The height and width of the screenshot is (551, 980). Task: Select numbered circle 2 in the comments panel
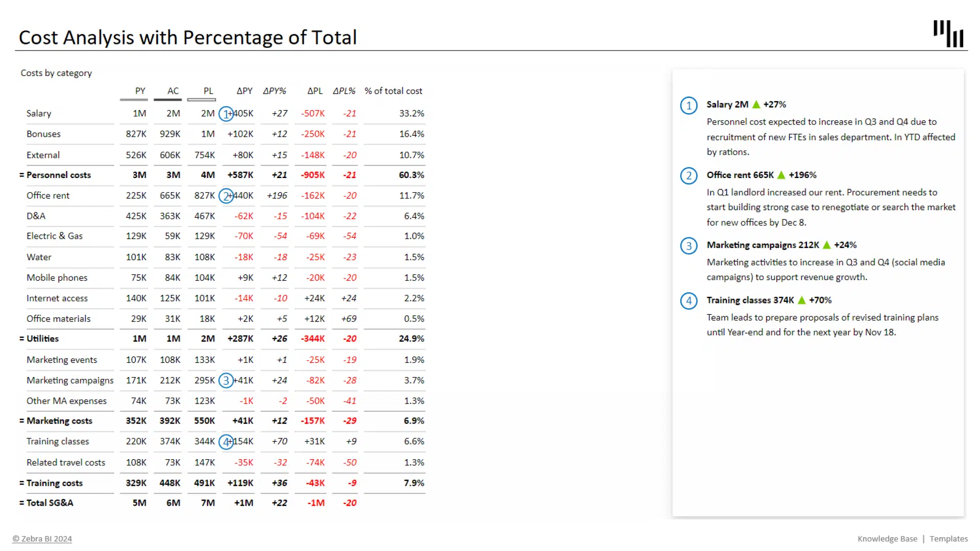689,176
